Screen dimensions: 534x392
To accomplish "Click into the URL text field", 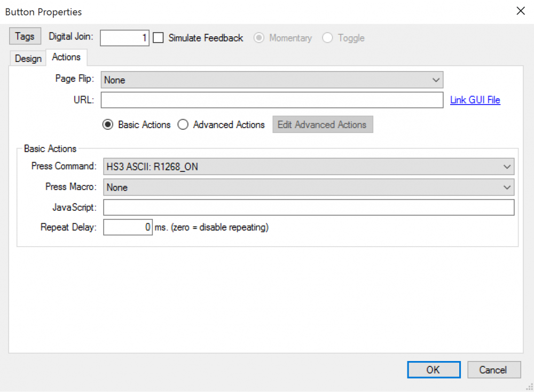I will pos(272,100).
